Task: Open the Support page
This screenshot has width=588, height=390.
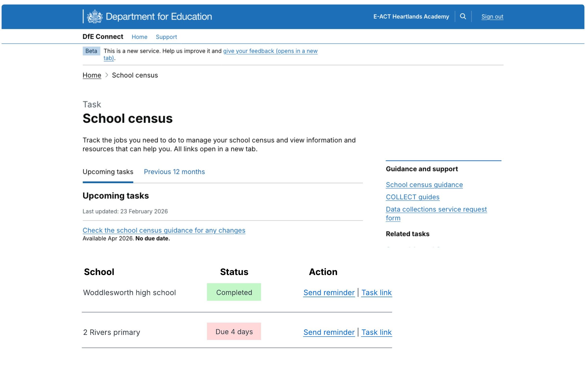Action: [x=166, y=37]
